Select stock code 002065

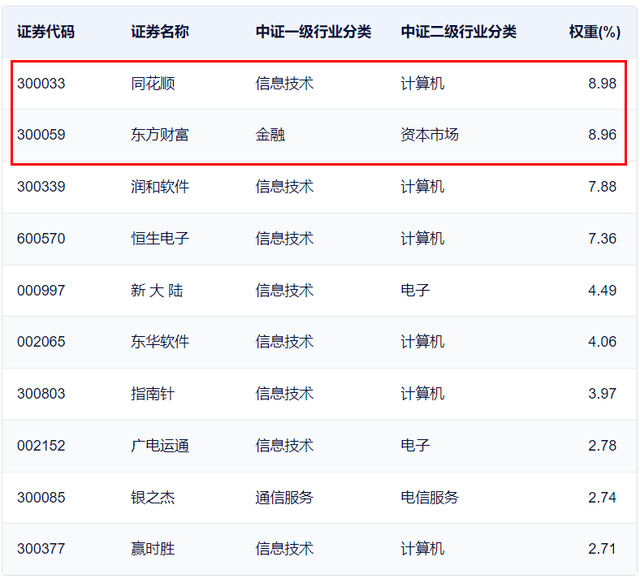(41, 342)
